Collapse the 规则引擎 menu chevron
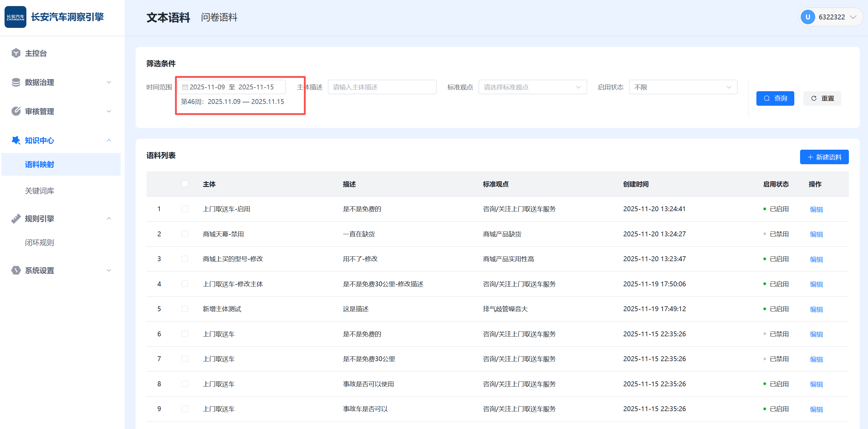 click(109, 218)
